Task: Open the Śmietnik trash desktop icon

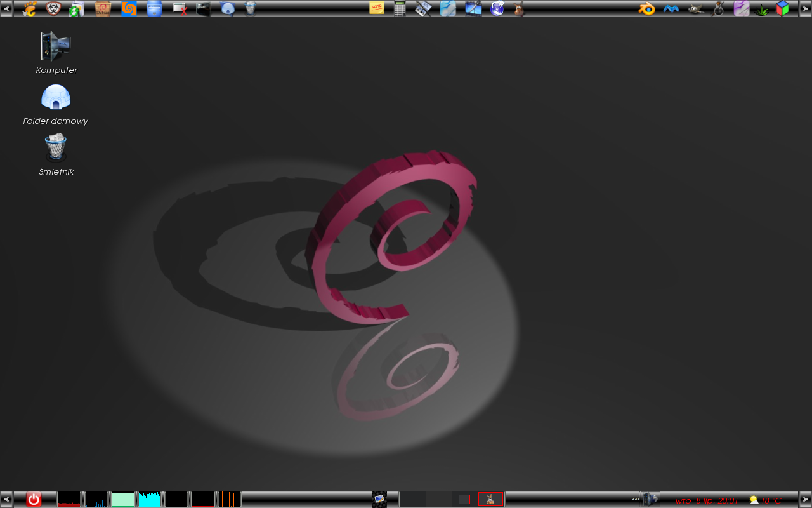Action: click(56, 154)
